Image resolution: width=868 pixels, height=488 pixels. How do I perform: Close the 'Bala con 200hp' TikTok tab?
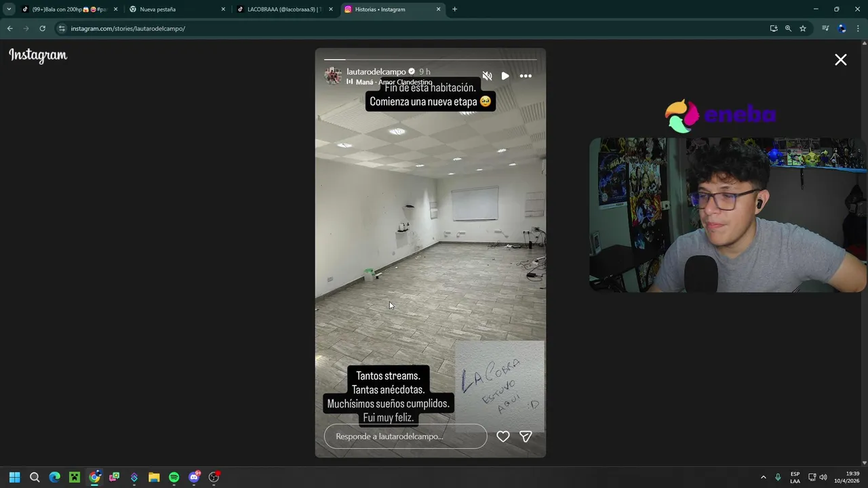pyautogui.click(x=115, y=9)
